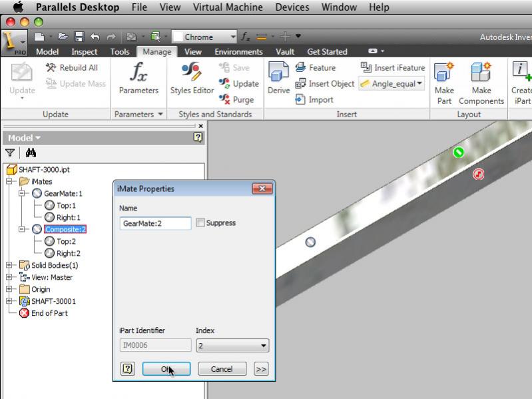Switch to the Model ribbon tab

(x=47, y=51)
